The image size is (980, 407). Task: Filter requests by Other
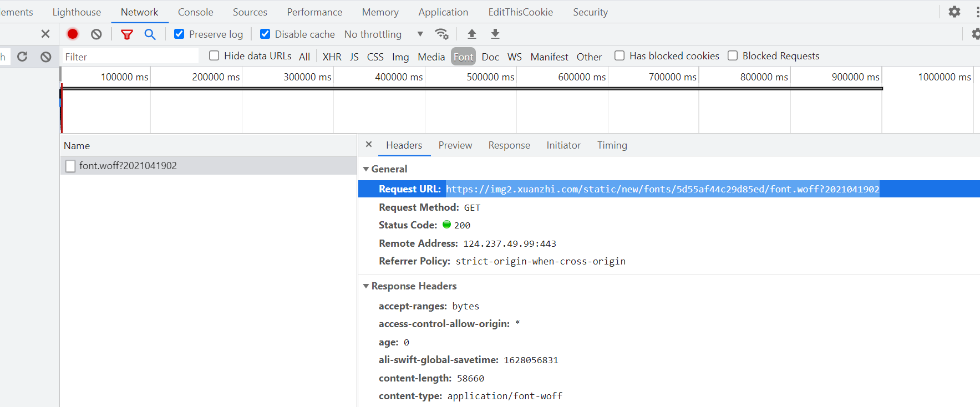[589, 57]
